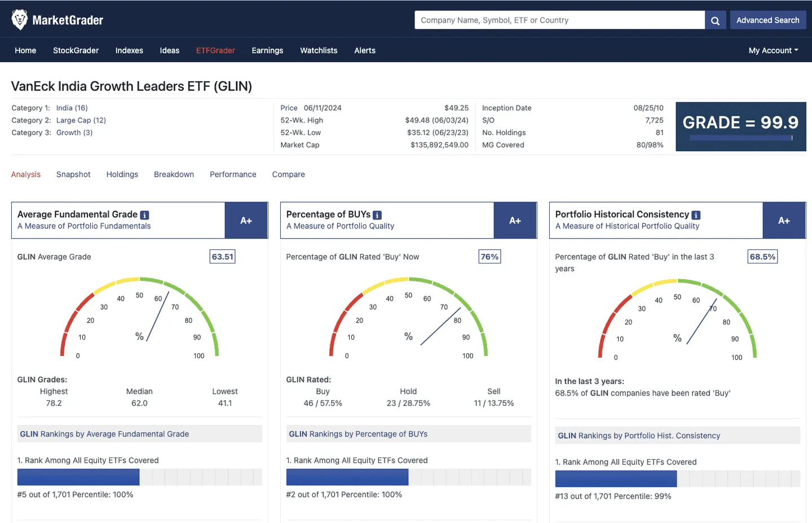Viewport: 812px width, 523px height.
Task: Switch to the Snapshot tab
Action: (x=73, y=174)
